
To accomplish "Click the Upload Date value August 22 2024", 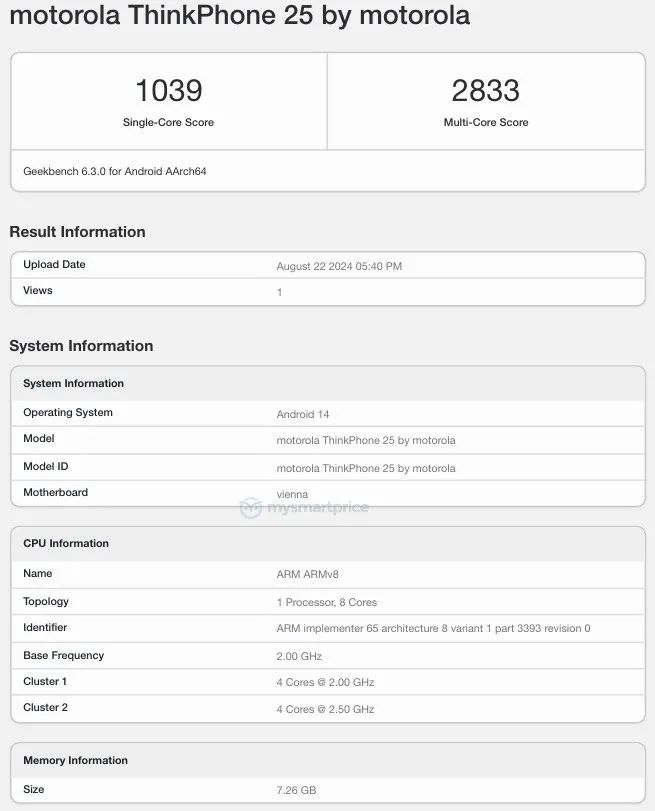I will 339,266.
